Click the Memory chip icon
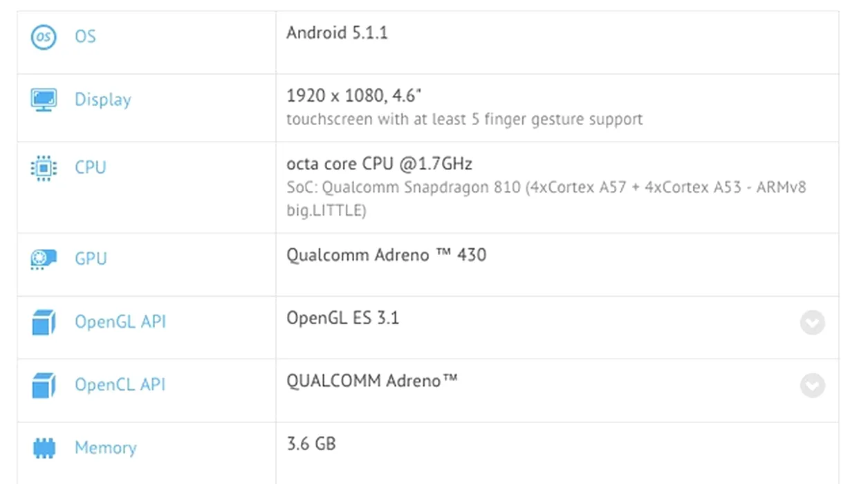This screenshot has width=868, height=484. point(44,448)
